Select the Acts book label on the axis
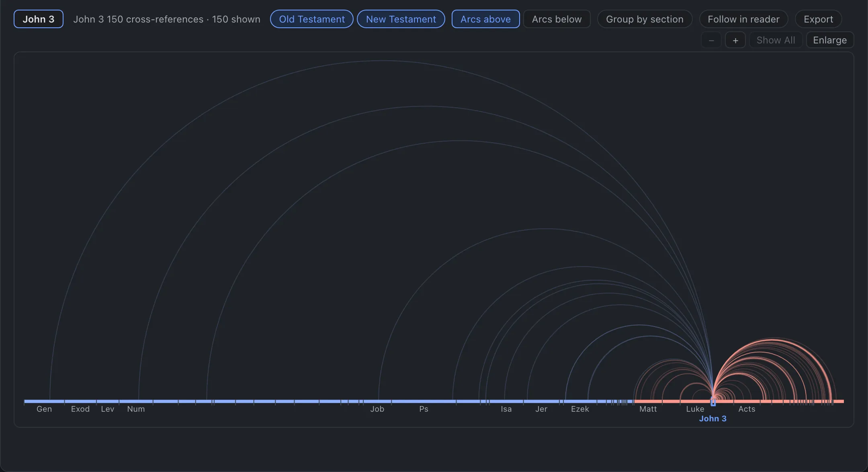 747,409
